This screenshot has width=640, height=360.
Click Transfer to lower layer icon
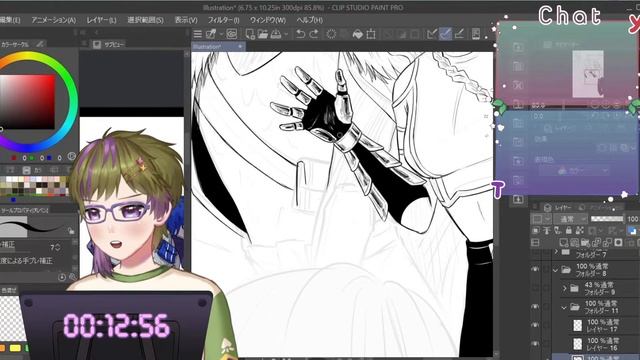pyautogui.click(x=596, y=242)
